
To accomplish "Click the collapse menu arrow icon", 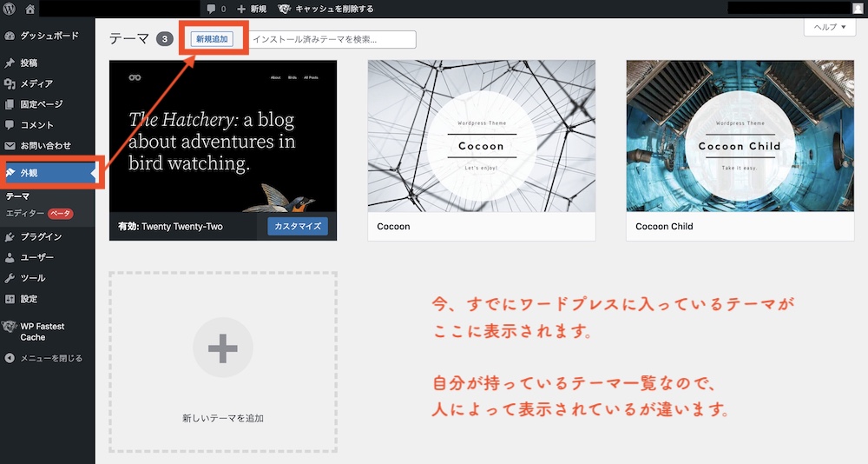I will [x=10, y=358].
